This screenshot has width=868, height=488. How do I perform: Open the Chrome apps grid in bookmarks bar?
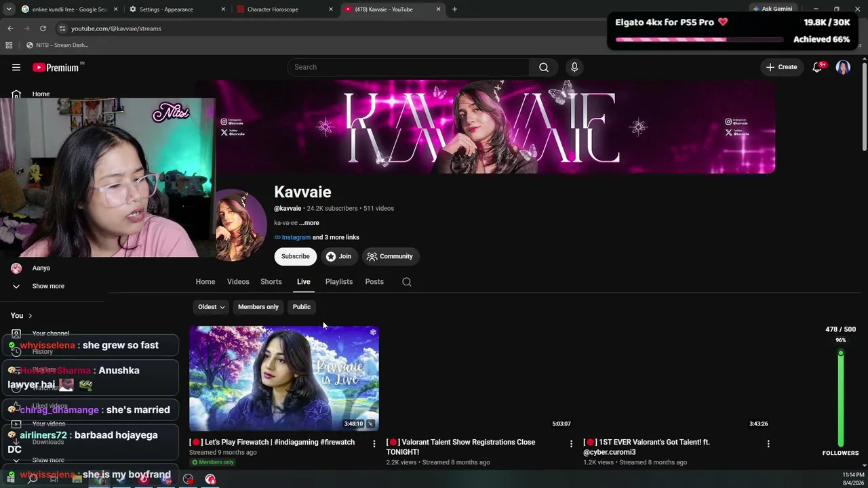click(9, 45)
